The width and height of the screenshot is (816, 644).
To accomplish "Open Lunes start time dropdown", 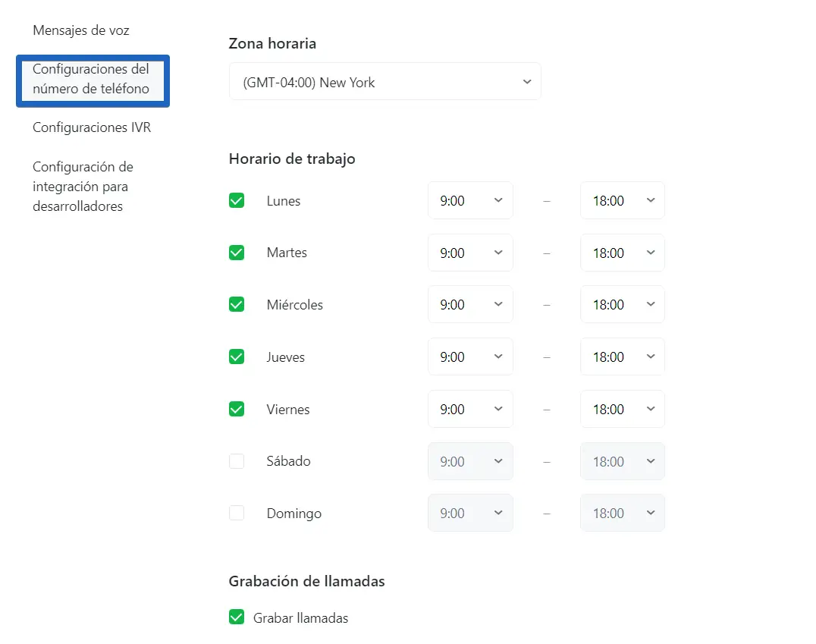I will pos(470,201).
